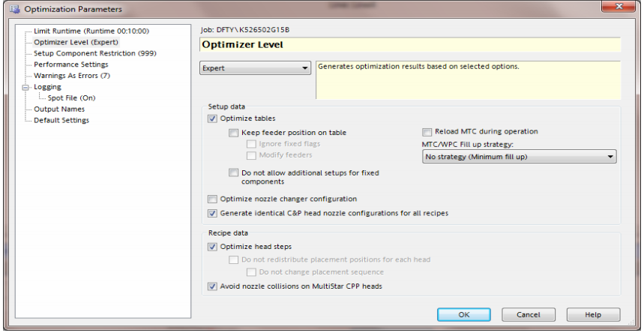
Task: Enable Reload MTC during operation
Action: pyautogui.click(x=427, y=131)
